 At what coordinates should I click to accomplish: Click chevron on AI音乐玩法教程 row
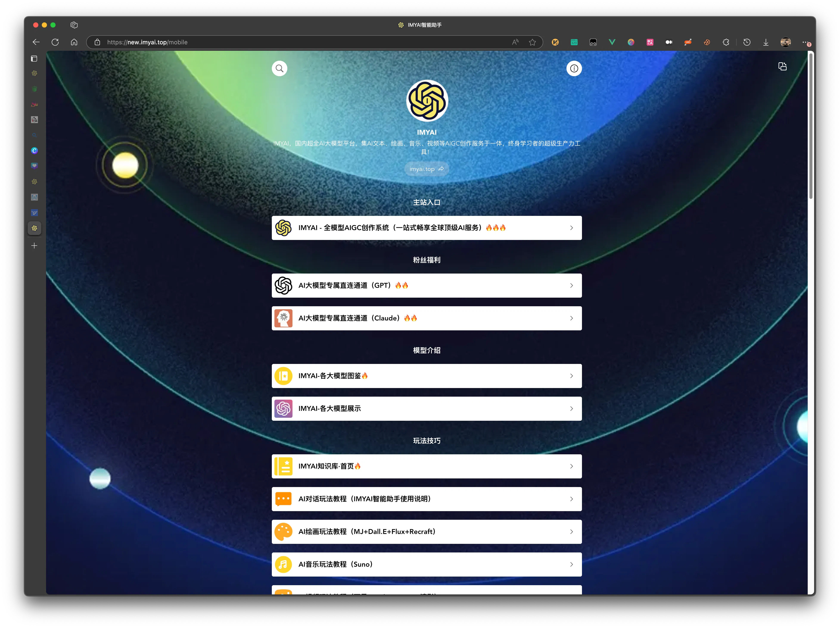[x=571, y=565]
